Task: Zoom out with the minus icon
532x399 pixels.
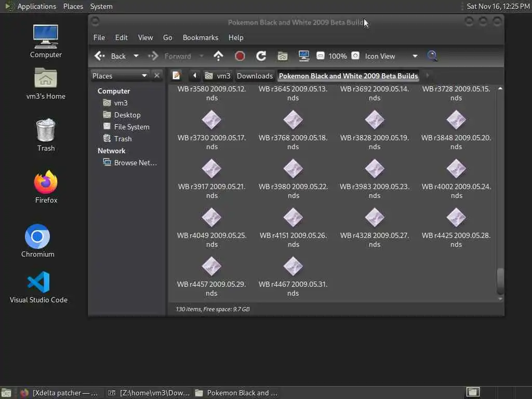Action: [320, 56]
